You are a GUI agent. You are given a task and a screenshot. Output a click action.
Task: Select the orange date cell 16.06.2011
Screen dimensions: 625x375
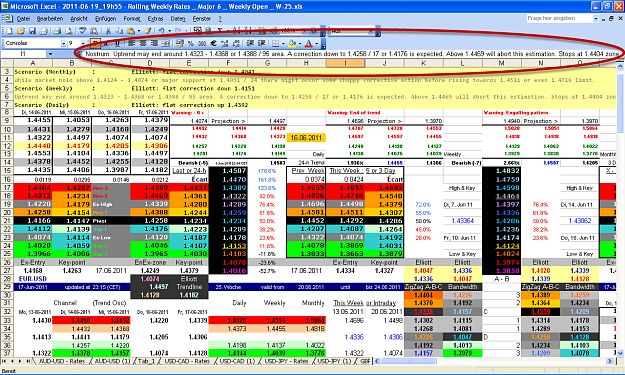[306, 137]
